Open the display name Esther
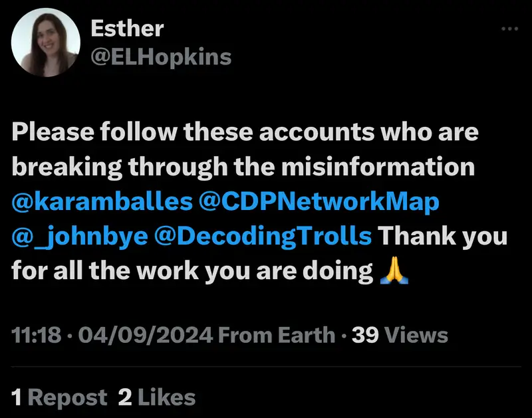532x418 pixels. point(126,29)
